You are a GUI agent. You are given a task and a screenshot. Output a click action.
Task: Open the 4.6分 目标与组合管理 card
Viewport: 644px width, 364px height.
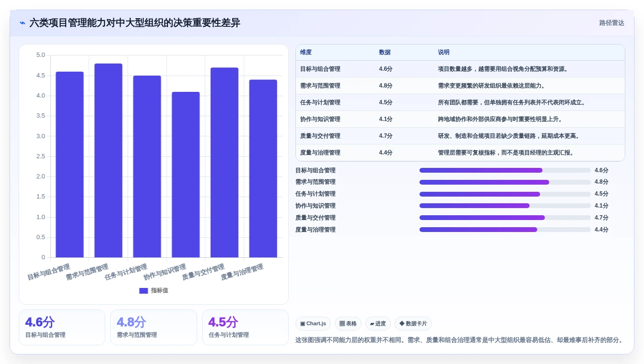(x=62, y=327)
